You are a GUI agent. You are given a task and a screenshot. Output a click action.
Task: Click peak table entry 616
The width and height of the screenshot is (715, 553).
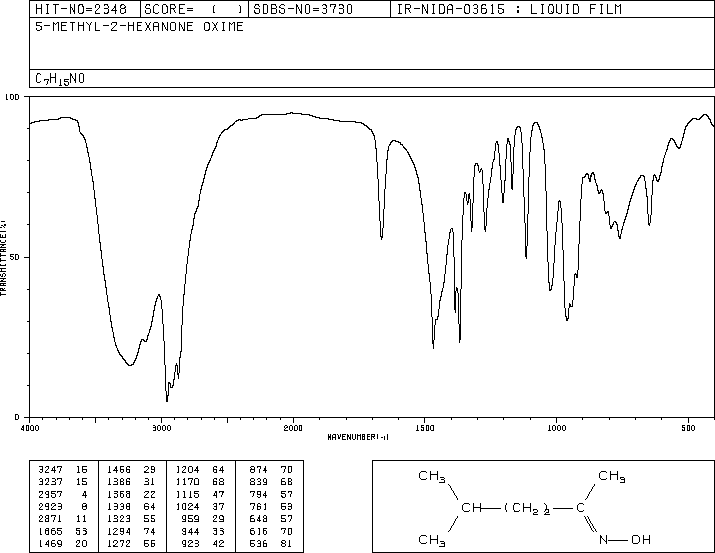pos(259,531)
